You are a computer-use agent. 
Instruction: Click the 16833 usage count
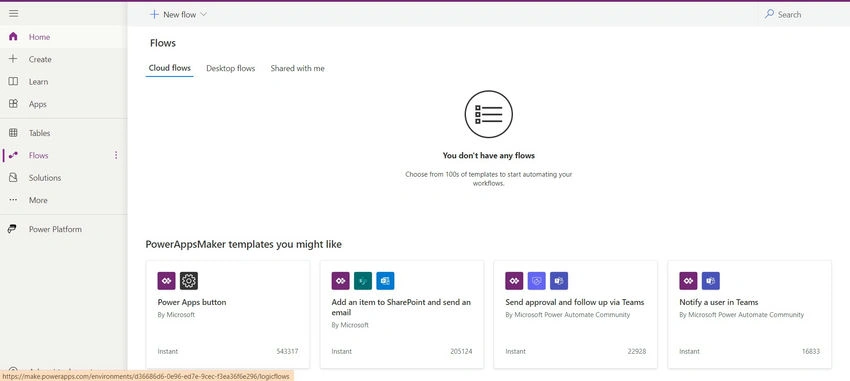point(811,351)
